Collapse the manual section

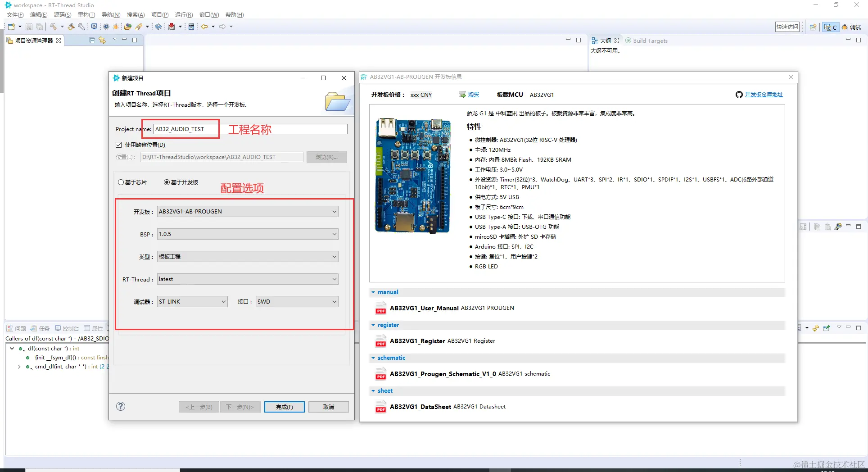pos(373,292)
